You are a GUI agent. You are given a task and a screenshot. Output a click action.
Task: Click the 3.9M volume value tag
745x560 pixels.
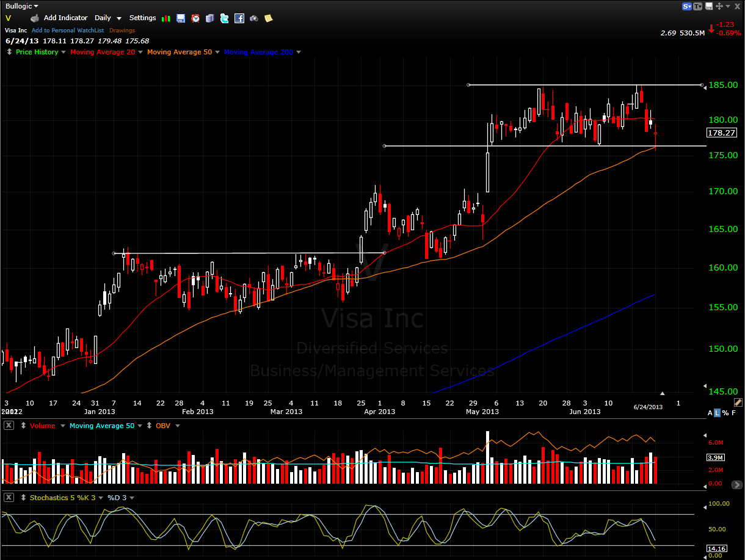716,457
